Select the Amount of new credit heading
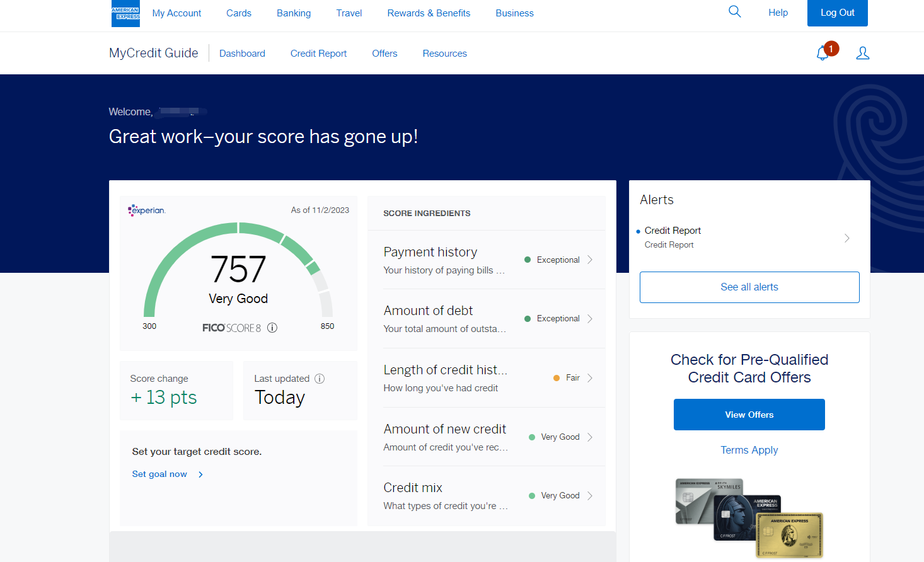The height and width of the screenshot is (562, 924). coord(444,429)
